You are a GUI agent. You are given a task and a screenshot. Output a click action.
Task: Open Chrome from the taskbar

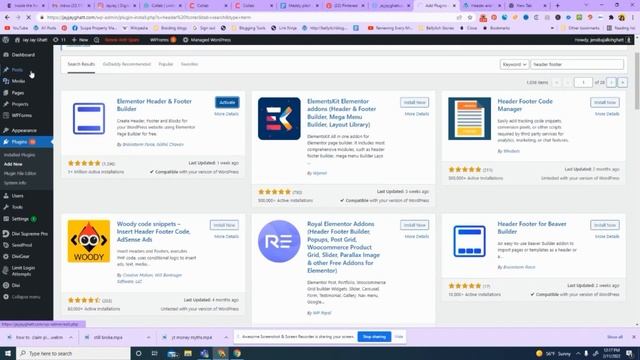237,353
